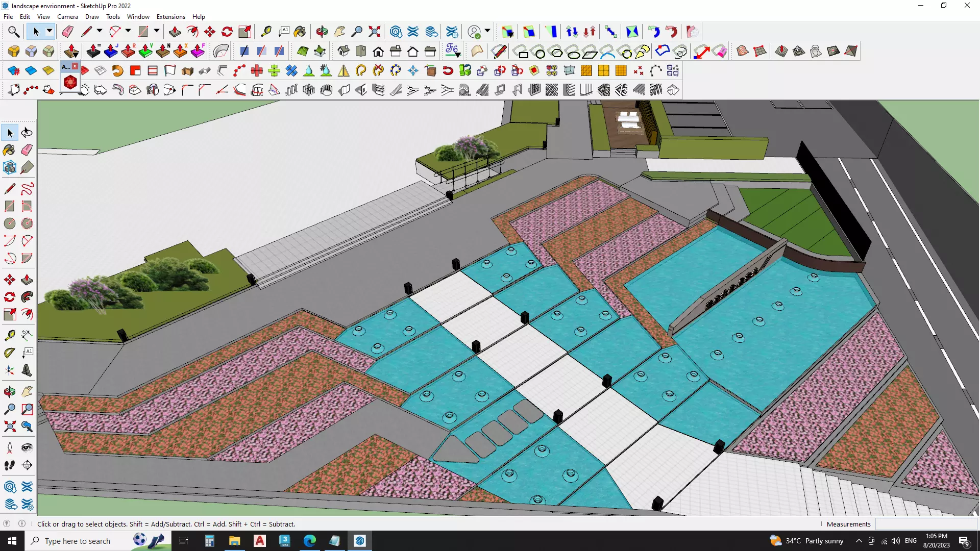The image size is (980, 551).
Task: Open the Extensions menu
Action: [x=170, y=17]
